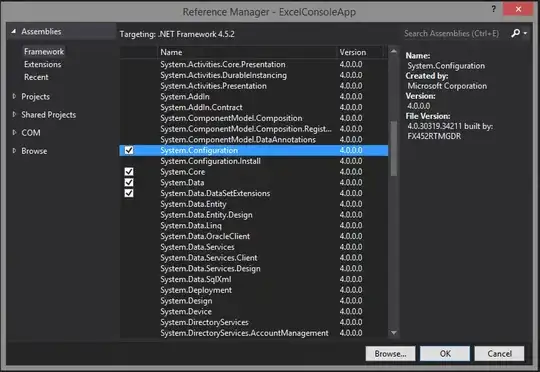Select the Extensions category
Screen dimensions: 540x372
42,64
